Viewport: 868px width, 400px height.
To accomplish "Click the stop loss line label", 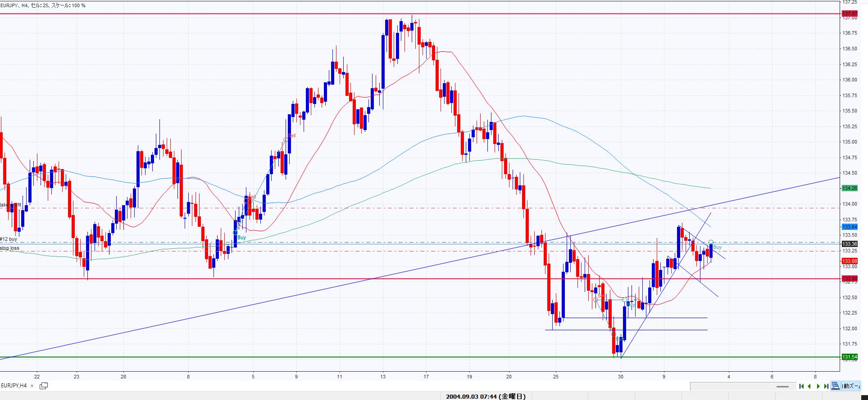I will coord(10,248).
